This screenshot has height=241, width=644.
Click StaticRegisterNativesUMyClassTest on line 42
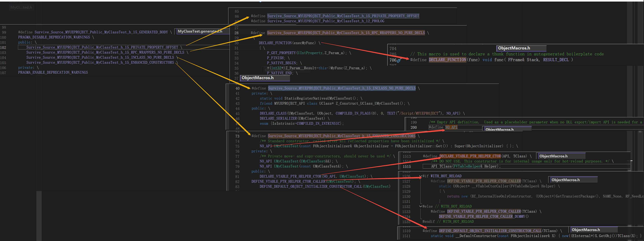pyautogui.click(x=318, y=99)
